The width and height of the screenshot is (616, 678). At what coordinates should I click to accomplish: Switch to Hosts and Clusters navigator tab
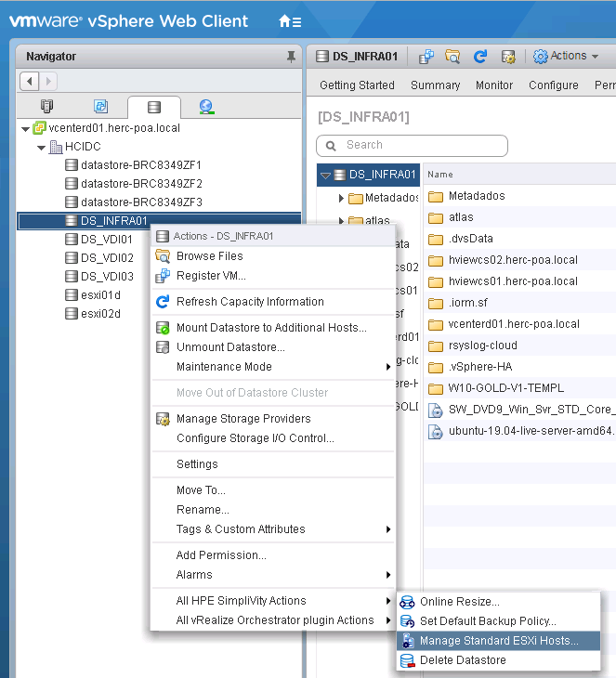click(x=46, y=106)
